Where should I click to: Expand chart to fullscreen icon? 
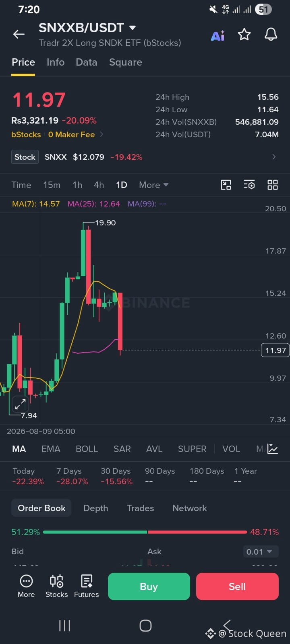(20, 404)
